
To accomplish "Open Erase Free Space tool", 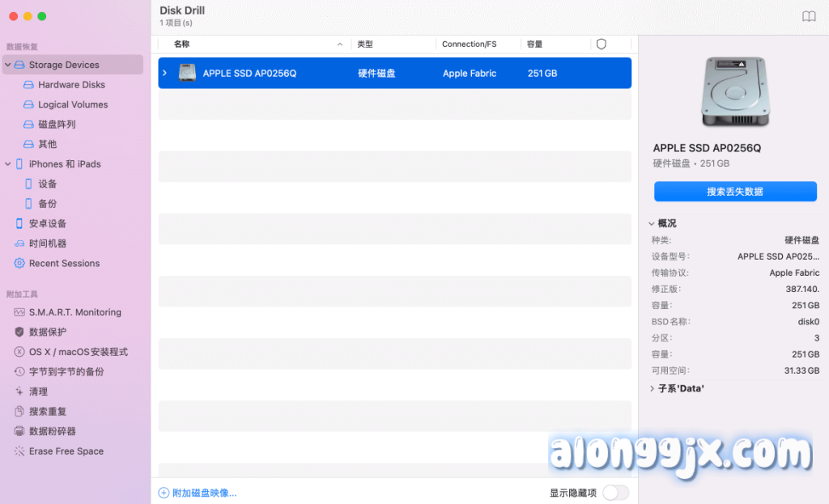I will pyautogui.click(x=66, y=451).
